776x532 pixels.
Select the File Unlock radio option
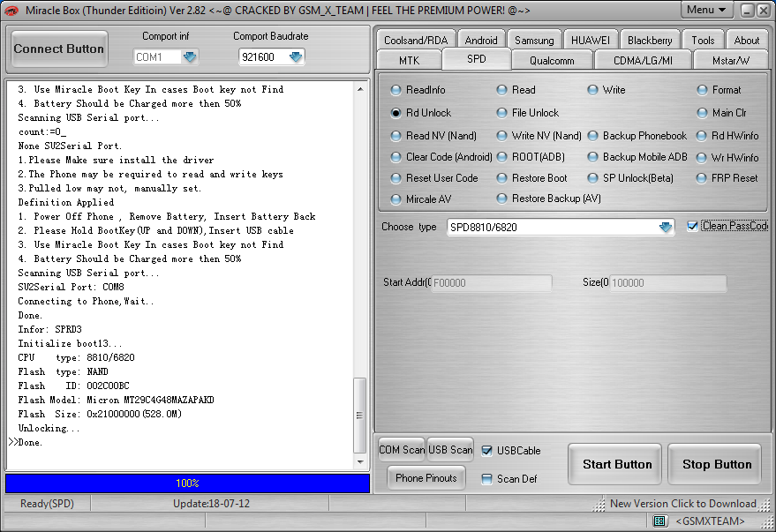point(528,113)
